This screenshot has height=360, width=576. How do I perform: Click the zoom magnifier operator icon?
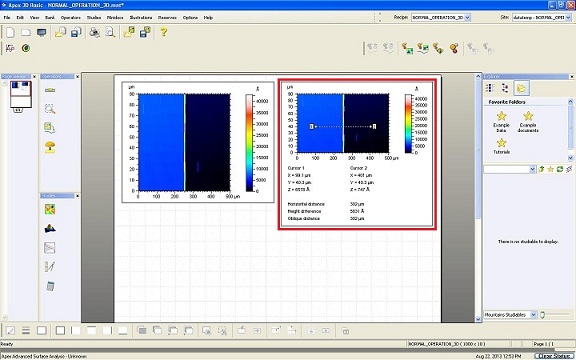(50, 109)
